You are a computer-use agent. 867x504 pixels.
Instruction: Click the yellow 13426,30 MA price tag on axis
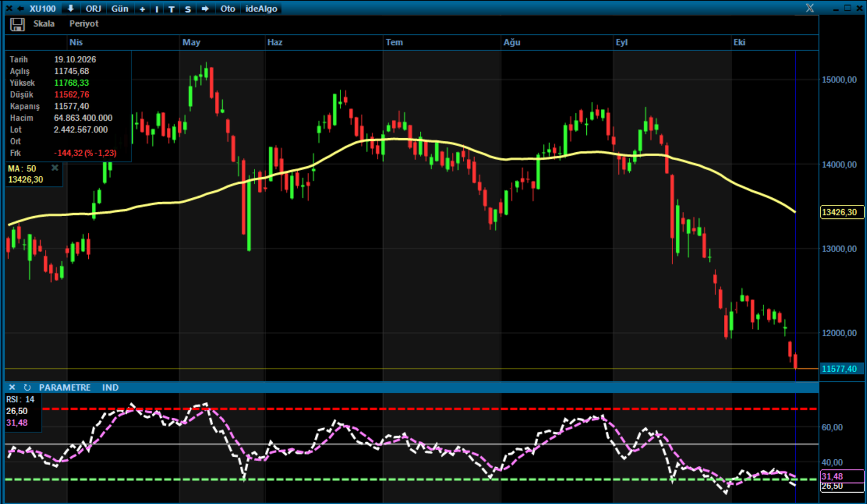click(x=842, y=212)
